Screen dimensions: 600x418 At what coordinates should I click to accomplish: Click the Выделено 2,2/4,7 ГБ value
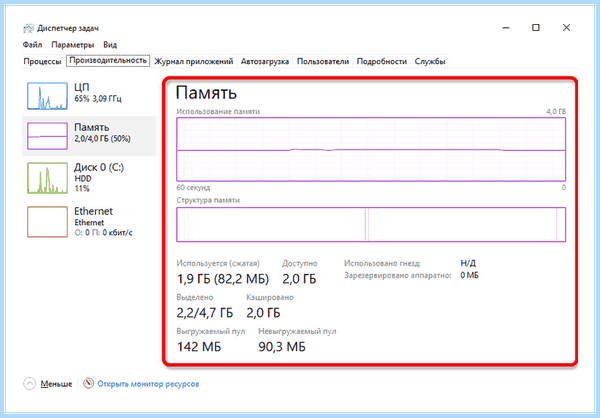[205, 313]
